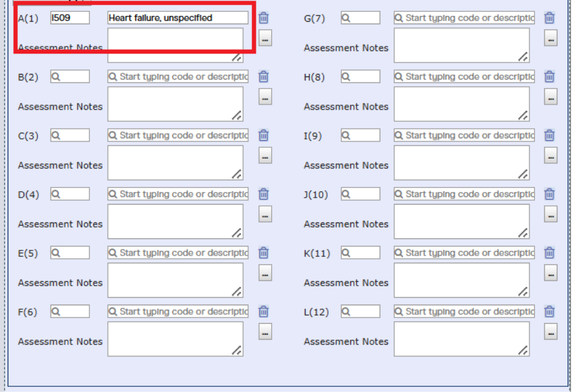Click the trash icon for C(3)
The width and height of the screenshot is (576, 392).
tap(263, 135)
